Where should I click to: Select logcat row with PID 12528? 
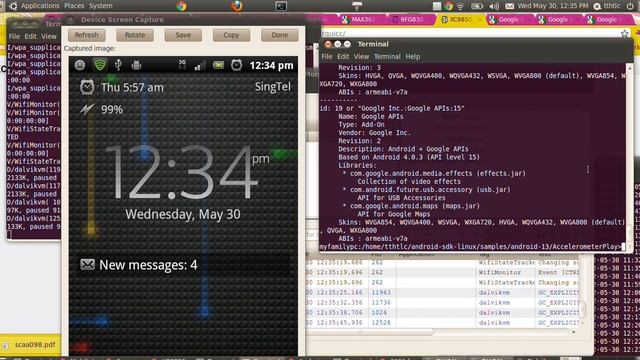click(x=443, y=322)
